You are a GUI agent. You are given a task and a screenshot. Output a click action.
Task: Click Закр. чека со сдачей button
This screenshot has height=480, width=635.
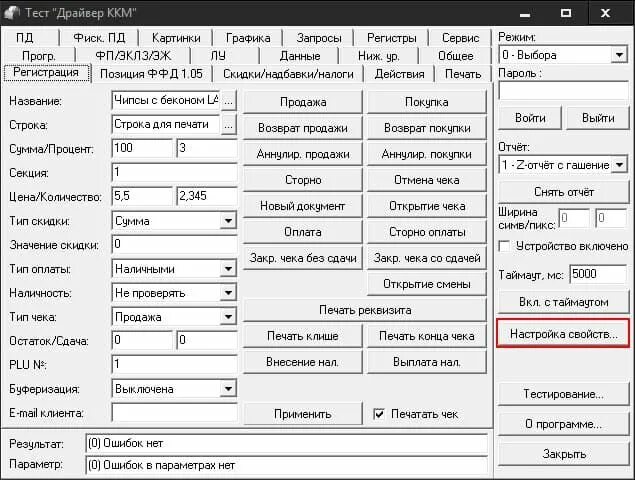(427, 258)
